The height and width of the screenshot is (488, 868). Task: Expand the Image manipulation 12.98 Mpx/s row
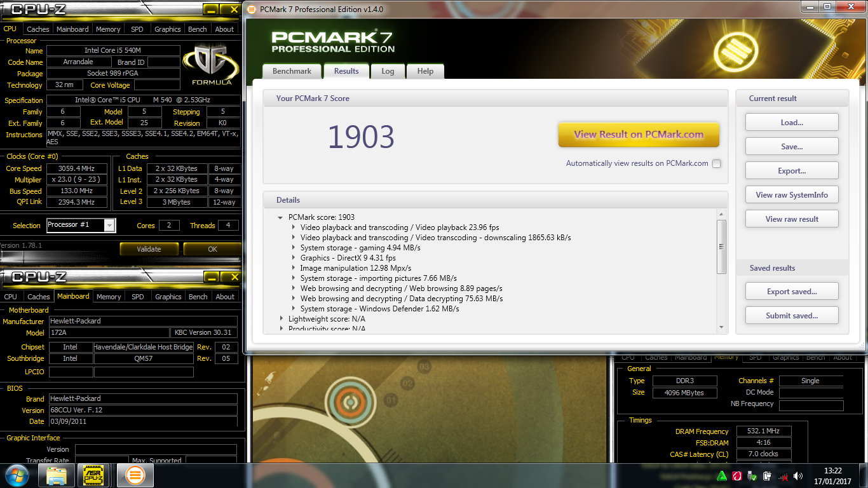tap(293, 268)
